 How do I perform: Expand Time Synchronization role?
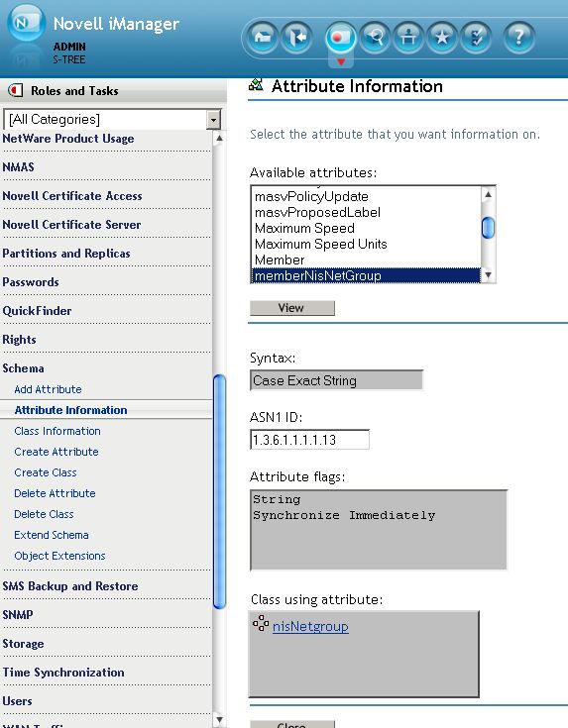coord(63,673)
